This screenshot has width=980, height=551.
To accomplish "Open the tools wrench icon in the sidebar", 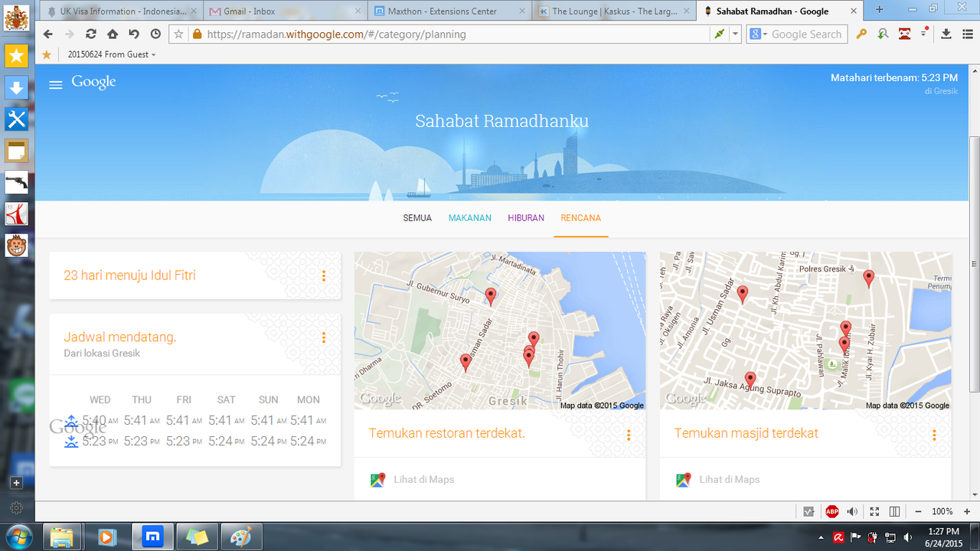I will (x=17, y=119).
